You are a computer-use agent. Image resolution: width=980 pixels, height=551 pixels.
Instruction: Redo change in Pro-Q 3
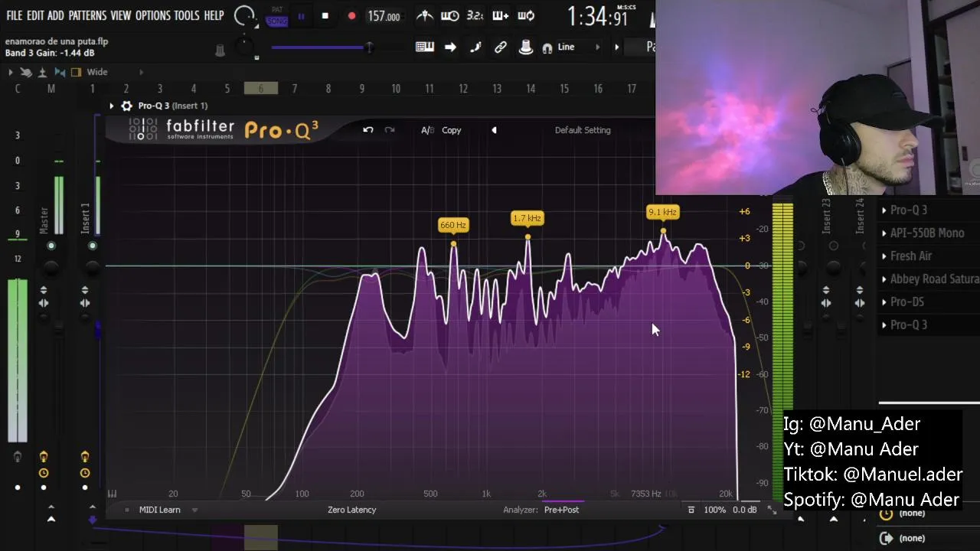tap(390, 130)
